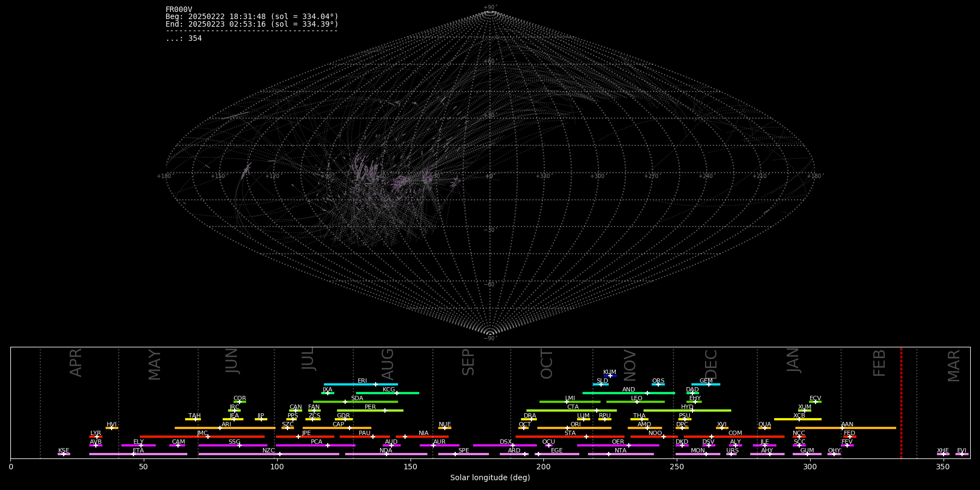This screenshot has width=980, height=490.
Task: Click the AUG month label
Action: [388, 364]
